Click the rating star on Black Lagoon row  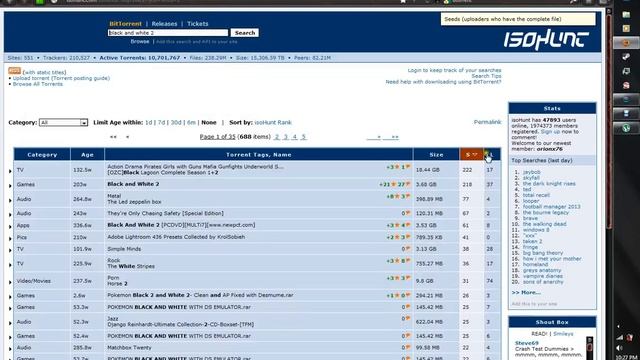click(x=397, y=167)
